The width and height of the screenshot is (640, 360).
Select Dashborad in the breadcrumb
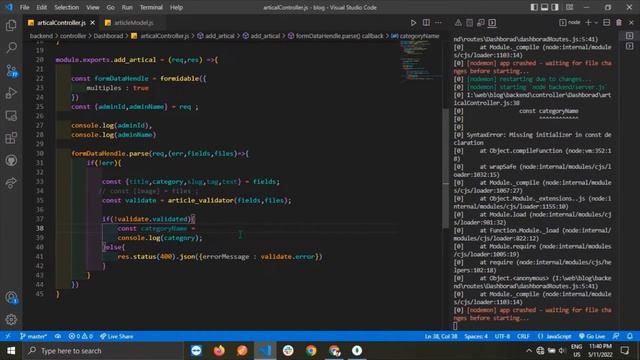(x=108, y=36)
